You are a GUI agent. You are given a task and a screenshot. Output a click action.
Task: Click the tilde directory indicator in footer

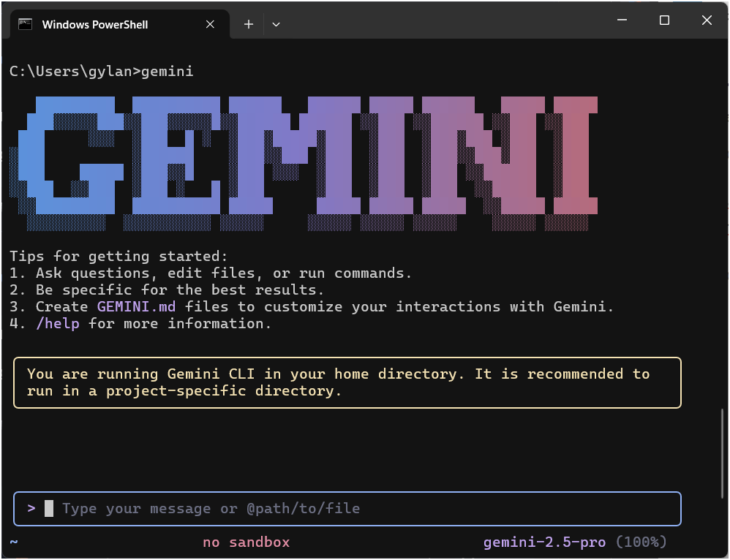point(14,542)
